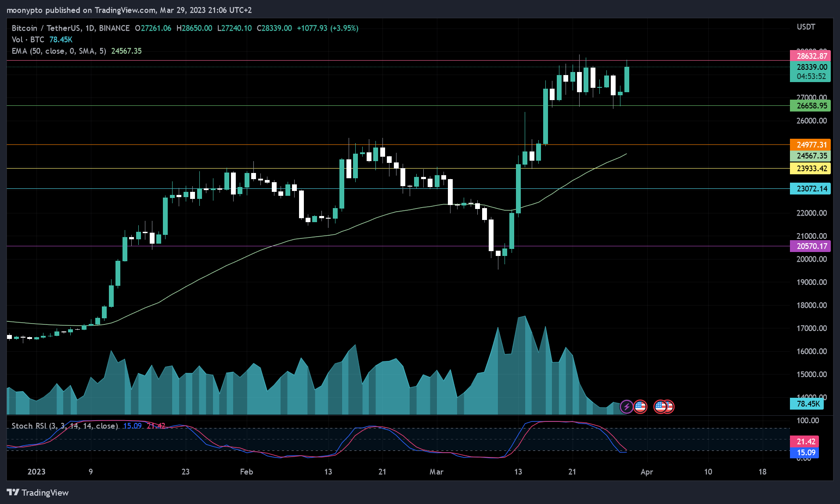This screenshot has height=504, width=840.
Task: Click the blue Stoch RSI 15.09 axis label
Action: point(804,453)
